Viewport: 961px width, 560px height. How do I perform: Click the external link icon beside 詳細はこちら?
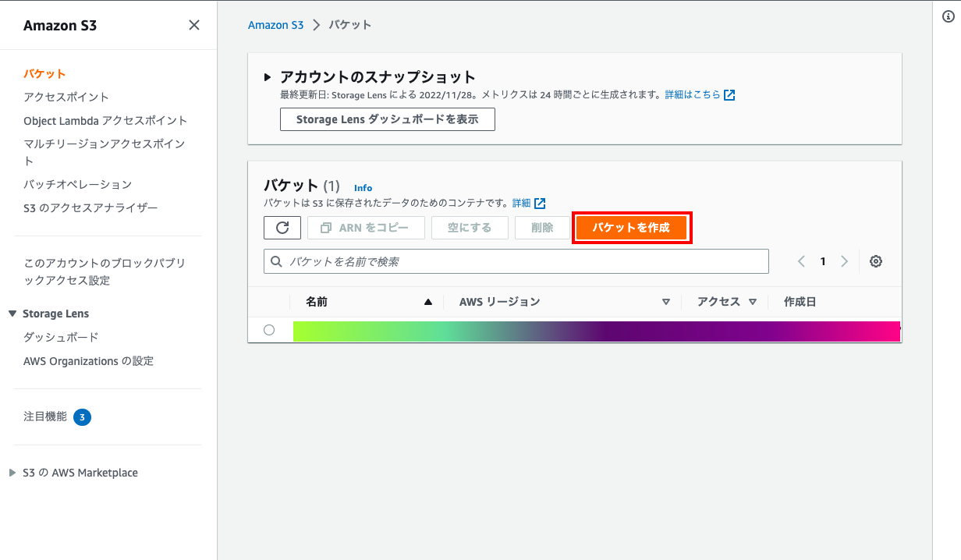tap(729, 95)
